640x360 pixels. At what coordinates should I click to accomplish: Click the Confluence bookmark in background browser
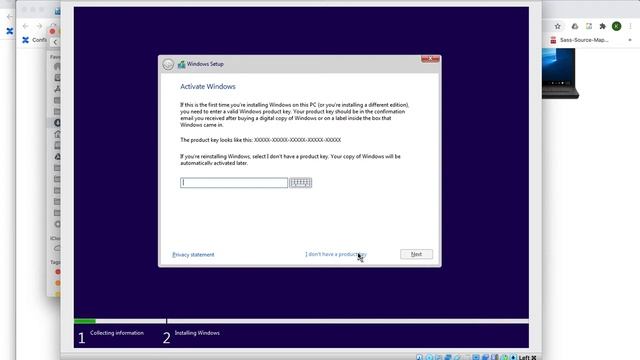[34, 40]
